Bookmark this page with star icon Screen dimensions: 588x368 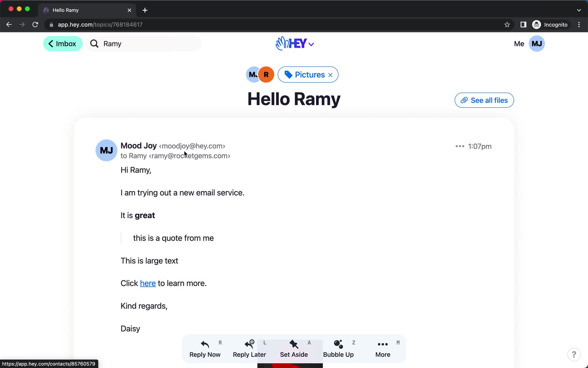tap(507, 25)
